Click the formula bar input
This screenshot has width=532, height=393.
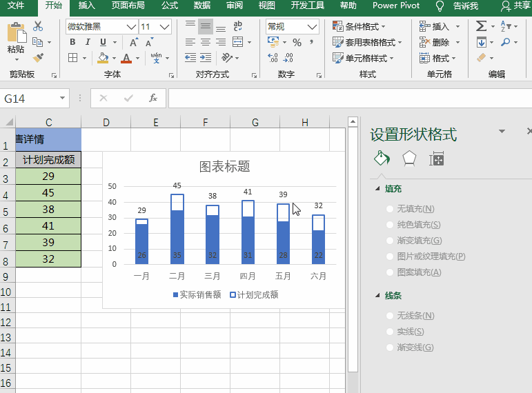[x=350, y=99]
